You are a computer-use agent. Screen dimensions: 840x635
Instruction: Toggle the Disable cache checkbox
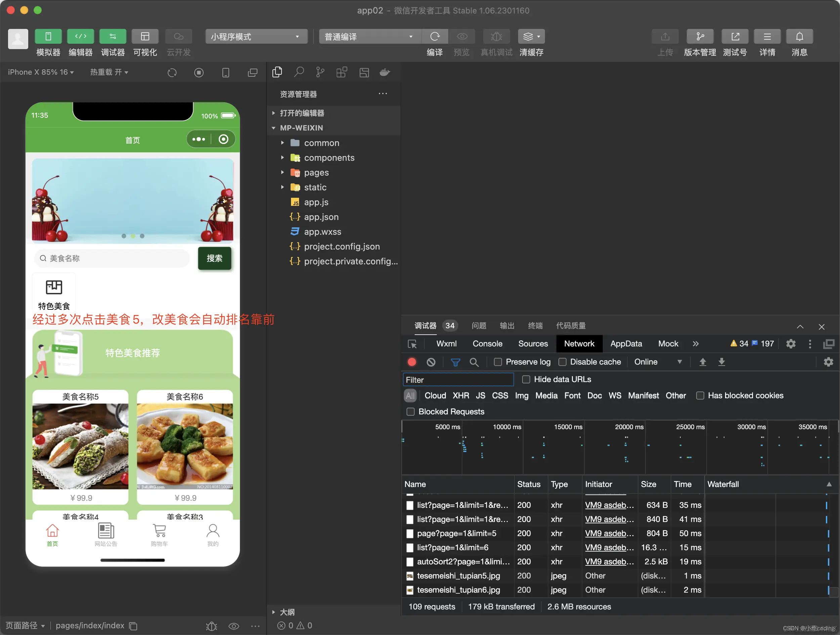562,362
